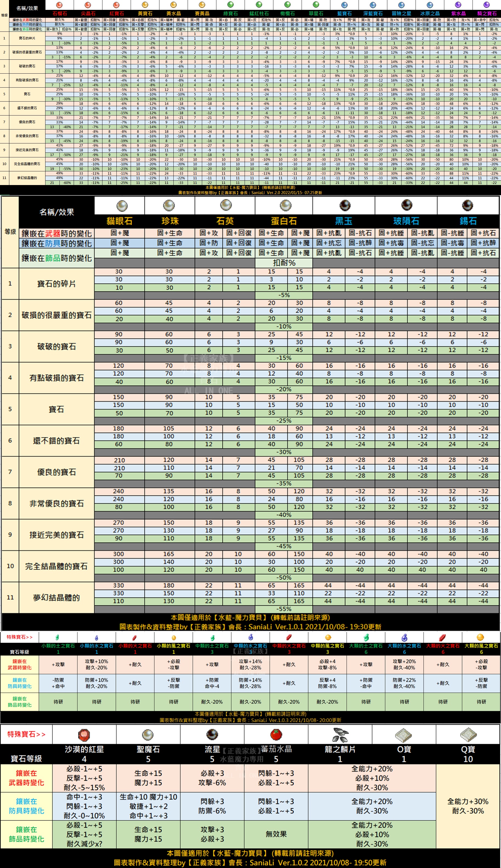Image resolution: width=501 pixels, height=868 pixels.
Task: Click the 玻隕石 column header text
Action: [x=406, y=221]
